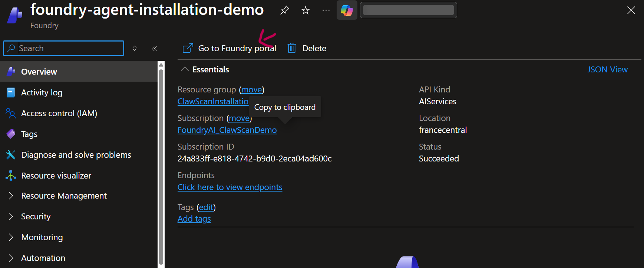Click the Activity log icon
644x268 pixels.
coord(11,92)
